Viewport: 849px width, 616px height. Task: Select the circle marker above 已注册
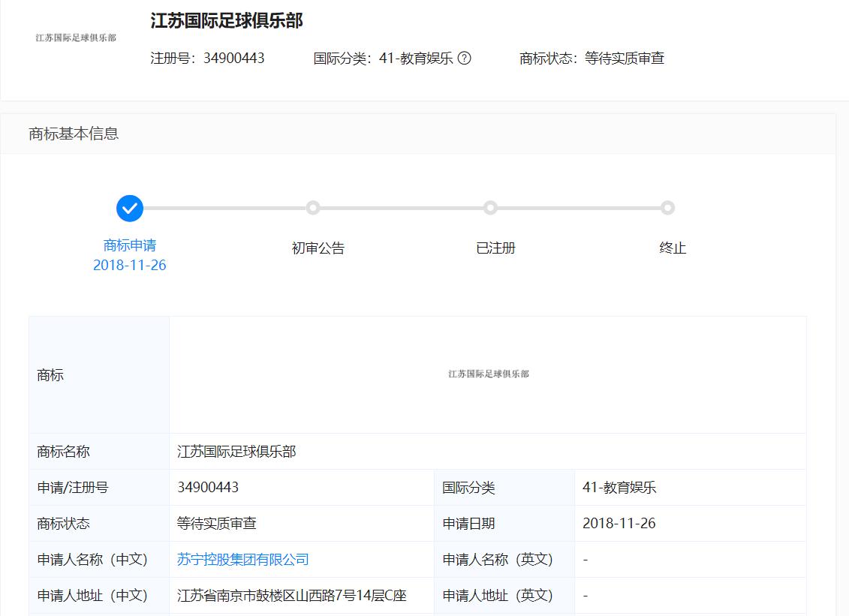[490, 208]
